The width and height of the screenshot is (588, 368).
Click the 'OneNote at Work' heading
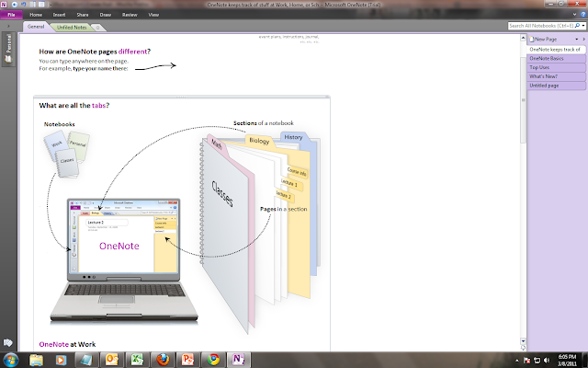[x=67, y=344]
